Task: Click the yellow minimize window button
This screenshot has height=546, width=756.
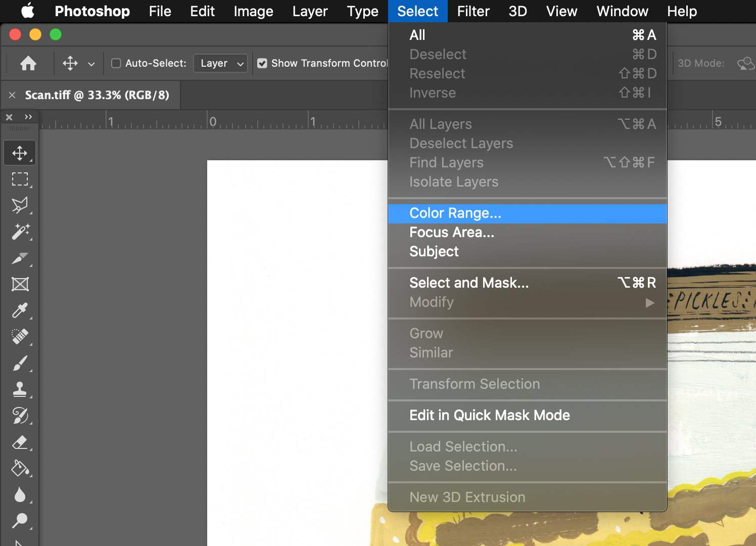Action: (35, 34)
